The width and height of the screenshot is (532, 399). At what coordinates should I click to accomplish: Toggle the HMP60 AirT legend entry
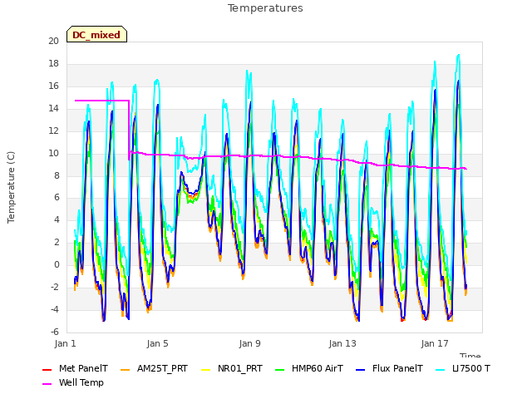(309, 369)
